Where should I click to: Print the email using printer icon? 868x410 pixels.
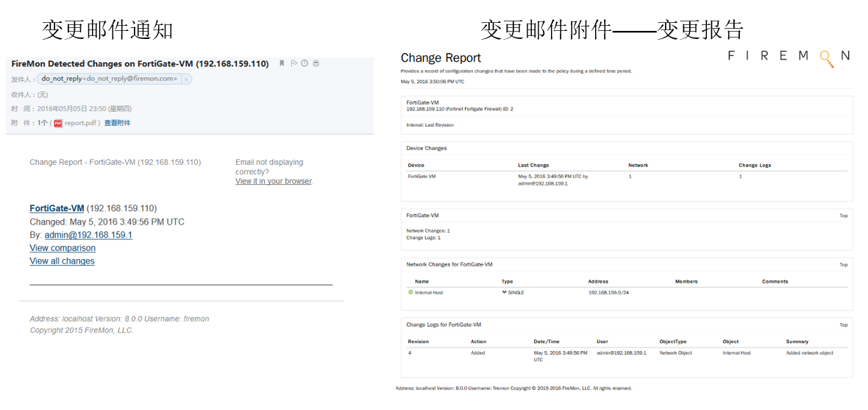point(316,64)
